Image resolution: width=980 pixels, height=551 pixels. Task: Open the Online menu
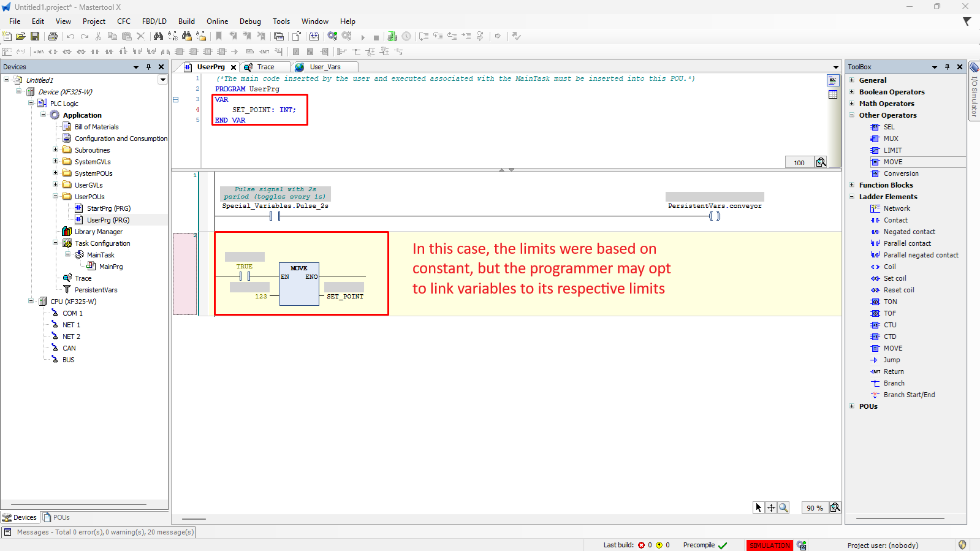click(x=217, y=21)
